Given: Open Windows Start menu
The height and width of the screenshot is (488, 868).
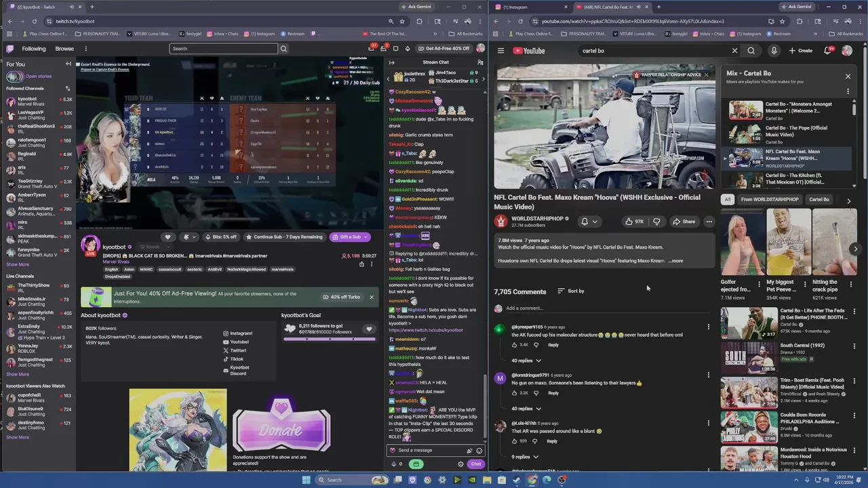Looking at the screenshot, I should tap(306, 480).
